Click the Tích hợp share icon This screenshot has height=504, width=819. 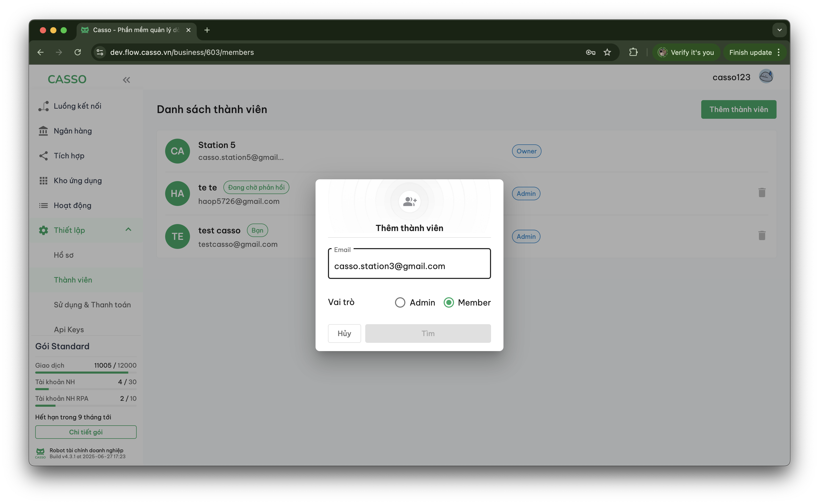pyautogui.click(x=43, y=156)
